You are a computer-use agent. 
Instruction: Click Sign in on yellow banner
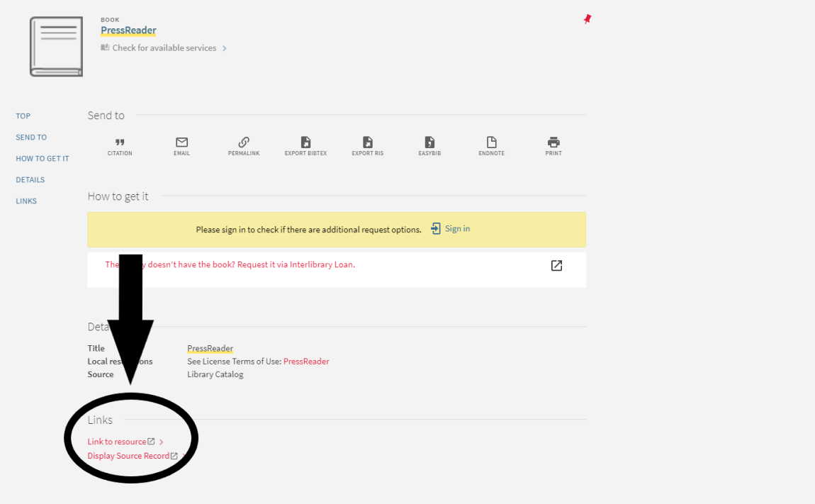point(451,229)
